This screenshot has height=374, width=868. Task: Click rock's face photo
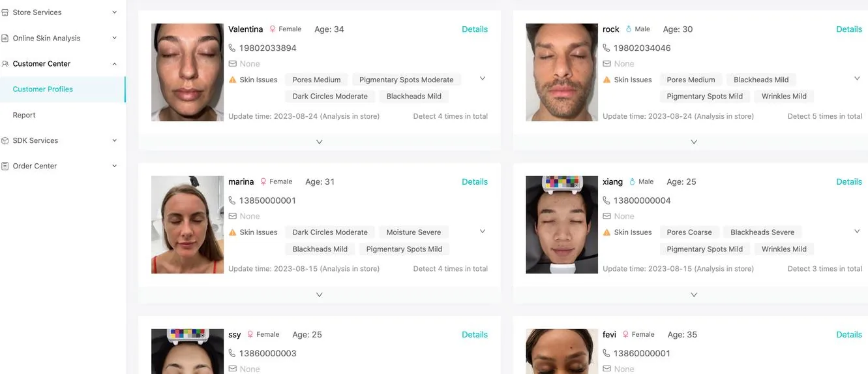tap(562, 72)
